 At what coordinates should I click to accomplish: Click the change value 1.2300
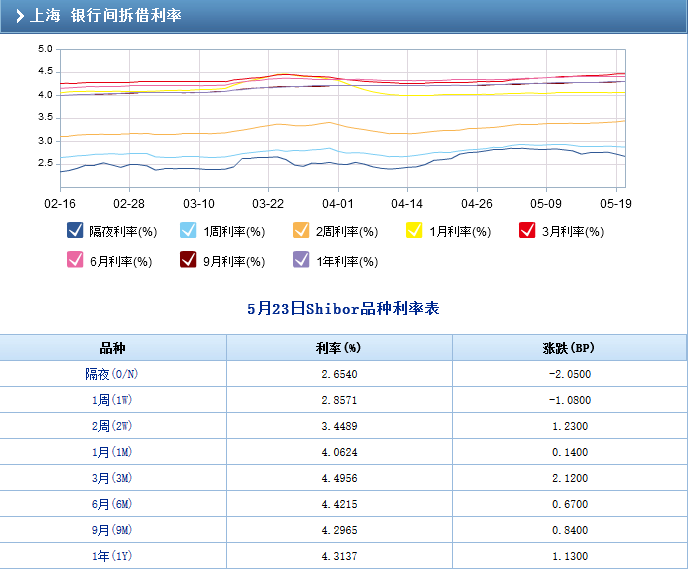click(x=570, y=426)
